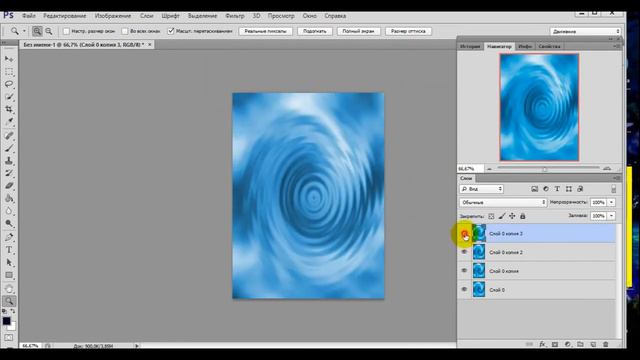Hide layer 'Слой 0 копия'
This screenshot has width=640, height=360.
[x=464, y=271]
